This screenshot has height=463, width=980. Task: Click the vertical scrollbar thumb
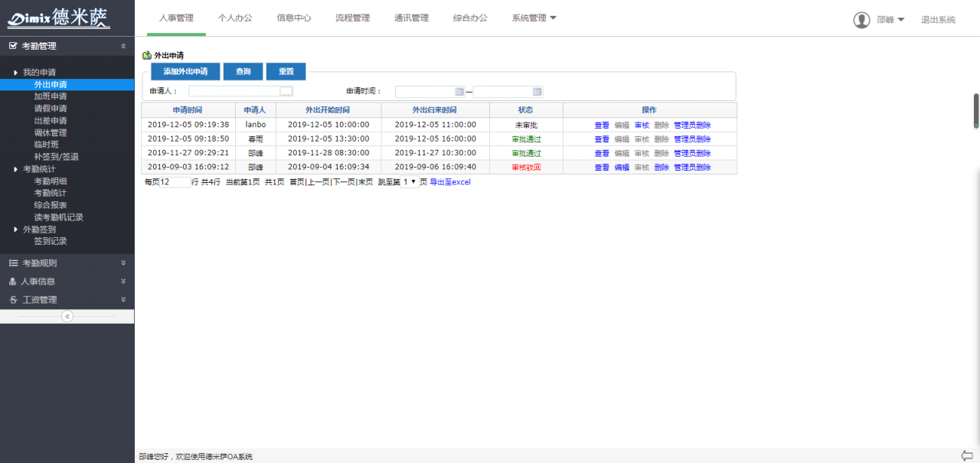coord(976,111)
